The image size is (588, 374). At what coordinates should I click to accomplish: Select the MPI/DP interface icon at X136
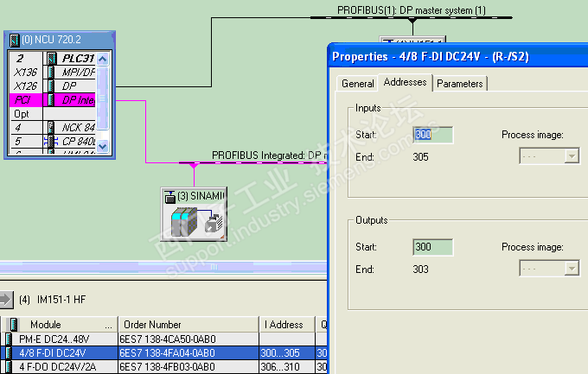(51, 72)
